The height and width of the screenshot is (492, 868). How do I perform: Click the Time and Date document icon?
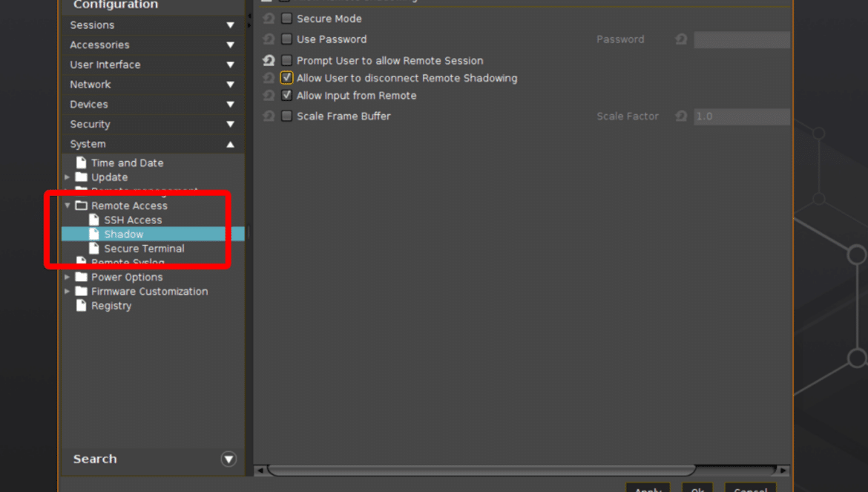[82, 163]
